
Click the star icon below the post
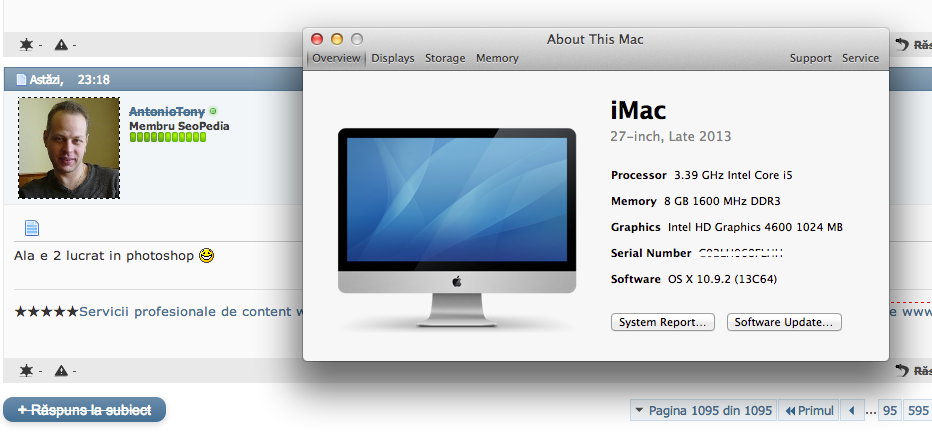point(26,371)
